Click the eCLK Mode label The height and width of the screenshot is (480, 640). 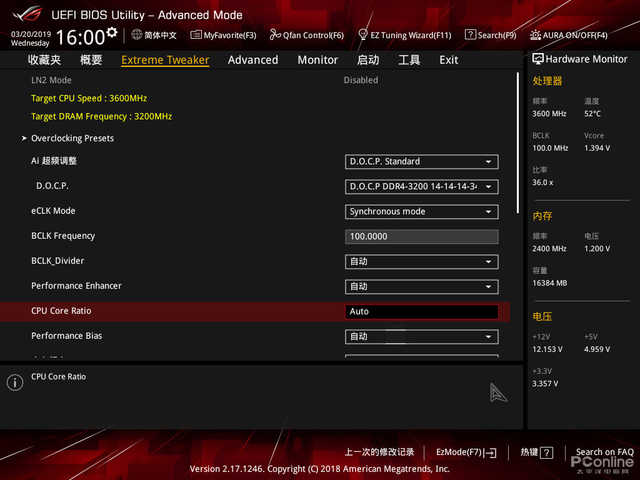tap(53, 211)
